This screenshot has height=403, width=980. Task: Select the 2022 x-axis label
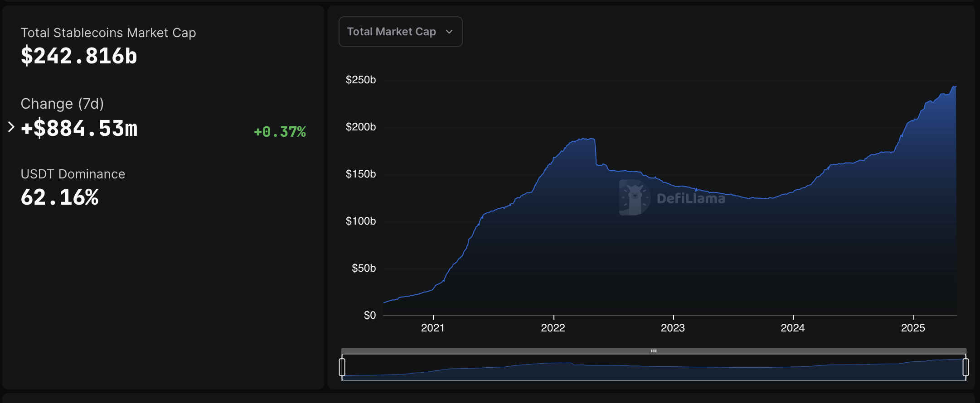[553, 328]
